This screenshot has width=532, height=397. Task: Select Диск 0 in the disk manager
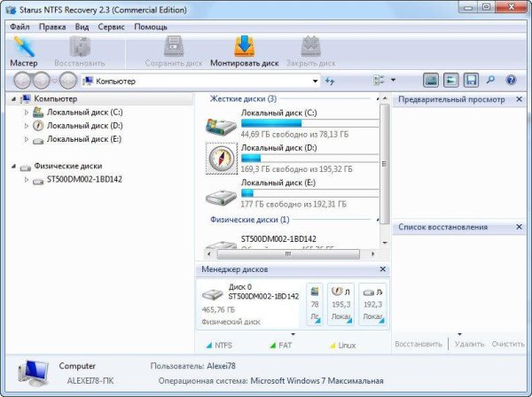click(250, 304)
